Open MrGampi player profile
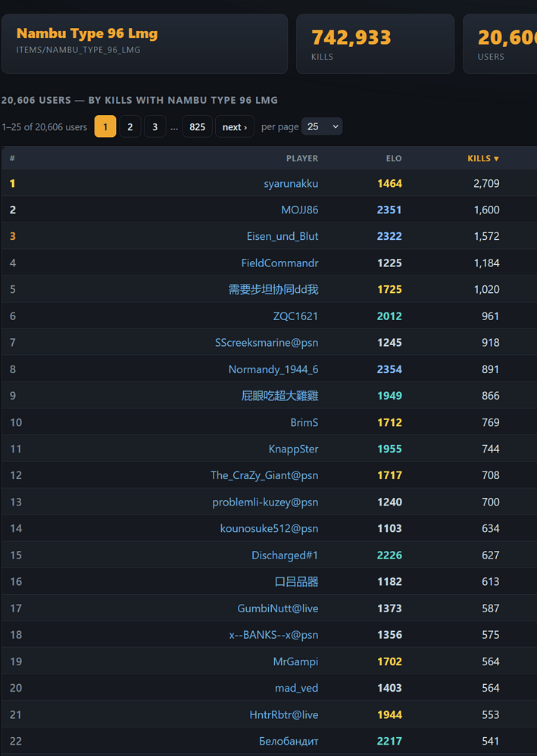Image resolution: width=537 pixels, height=756 pixels. pyautogui.click(x=295, y=661)
